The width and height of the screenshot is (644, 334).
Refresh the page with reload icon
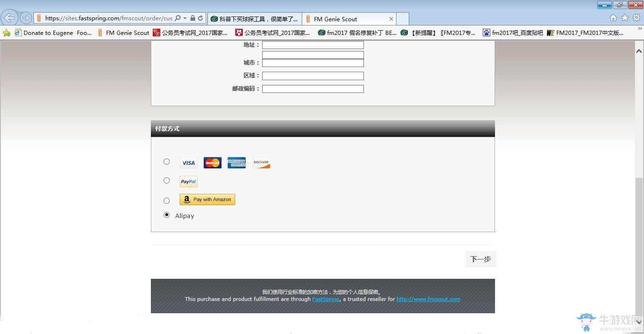(200, 18)
